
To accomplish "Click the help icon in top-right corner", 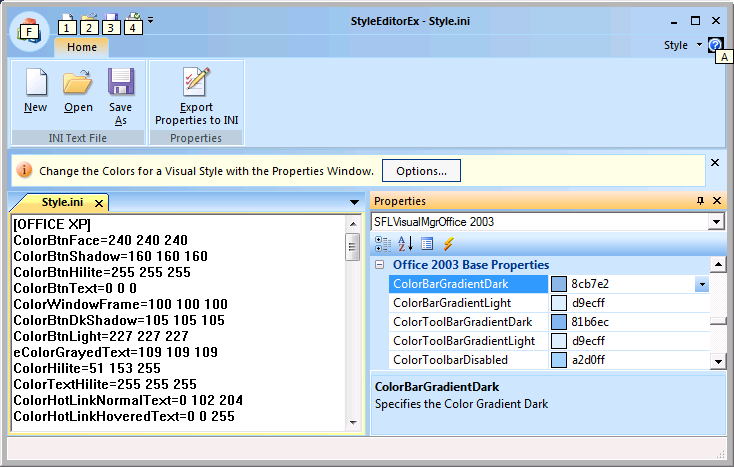I will [x=715, y=45].
